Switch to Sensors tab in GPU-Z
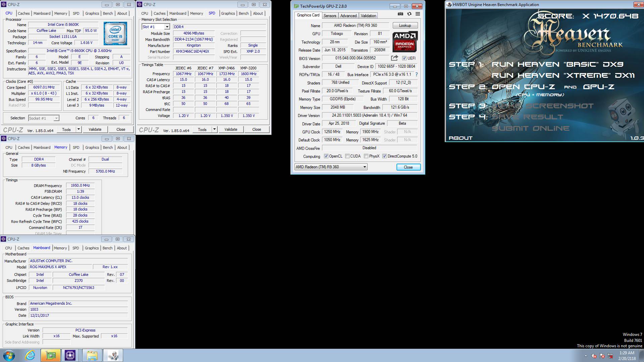This screenshot has height=362, width=644. 330,16
